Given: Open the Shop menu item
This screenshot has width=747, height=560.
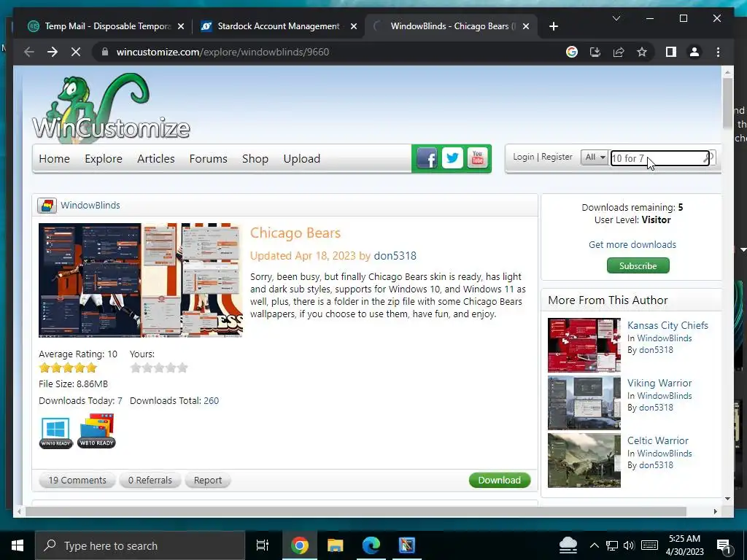Looking at the screenshot, I should click(255, 158).
